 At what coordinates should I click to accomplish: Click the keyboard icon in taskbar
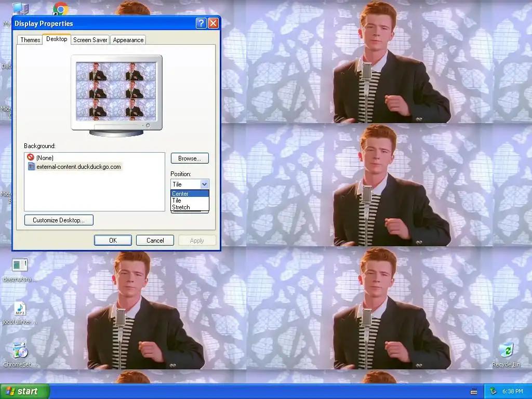click(474, 392)
